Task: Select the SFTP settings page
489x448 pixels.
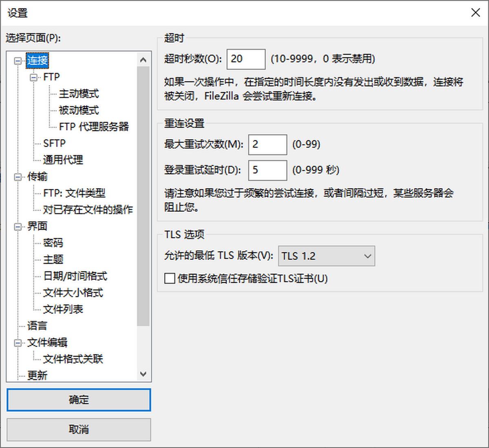Action: (x=55, y=143)
